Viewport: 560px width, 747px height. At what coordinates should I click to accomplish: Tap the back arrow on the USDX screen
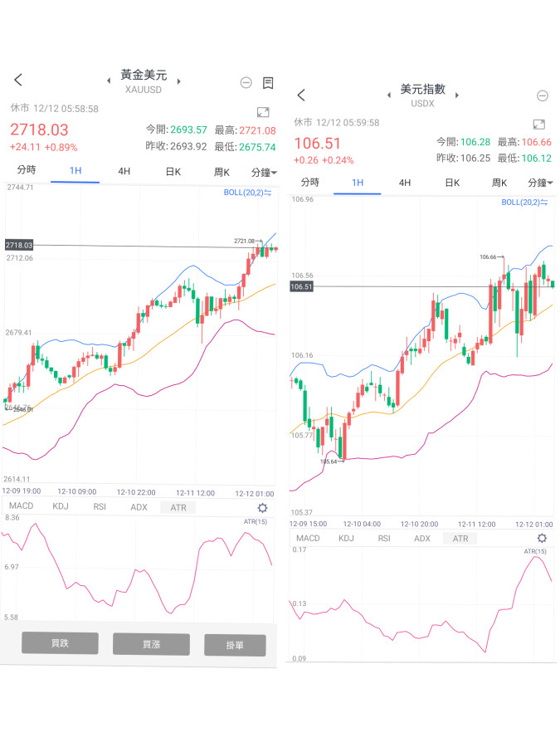coord(301,95)
